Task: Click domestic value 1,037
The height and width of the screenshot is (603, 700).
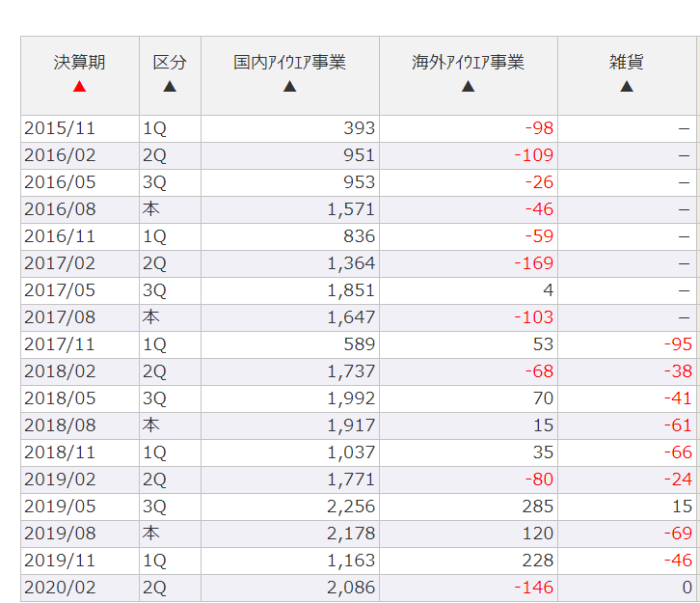Action: pos(351,452)
